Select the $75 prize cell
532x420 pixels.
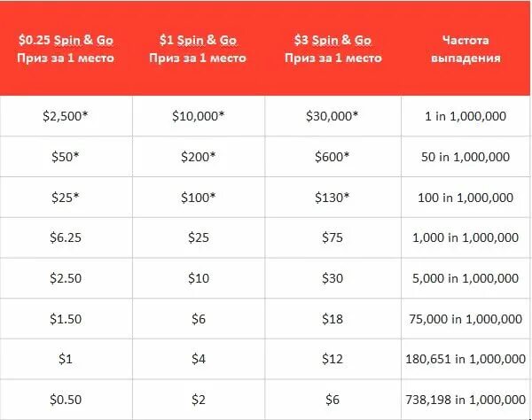[332, 237]
